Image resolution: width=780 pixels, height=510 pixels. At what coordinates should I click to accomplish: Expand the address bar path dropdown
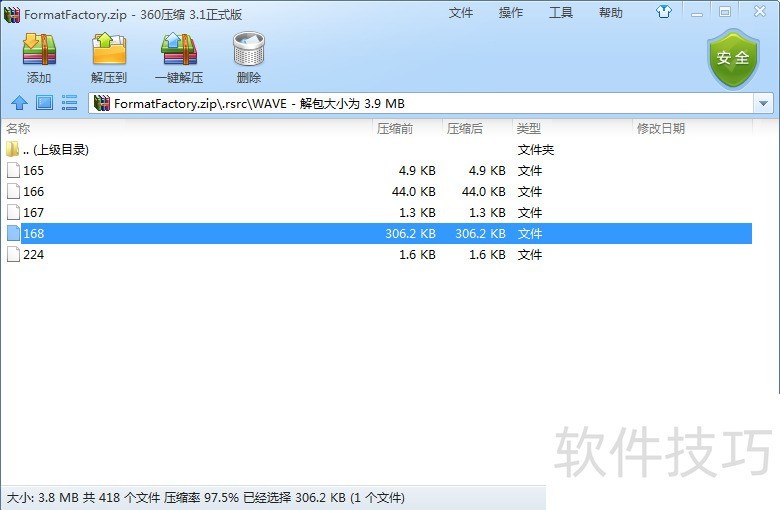[x=764, y=103]
